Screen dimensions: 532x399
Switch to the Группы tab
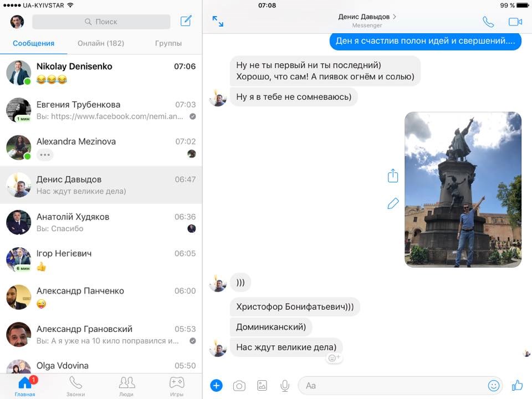point(168,43)
